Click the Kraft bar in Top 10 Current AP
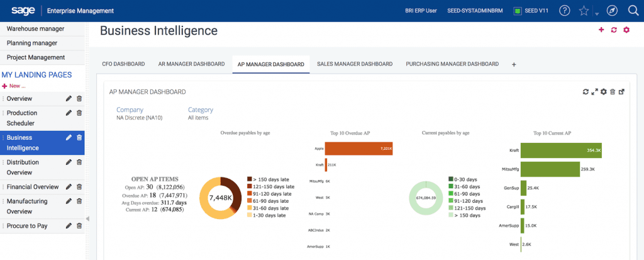The width and height of the screenshot is (644, 260). pyautogui.click(x=561, y=150)
